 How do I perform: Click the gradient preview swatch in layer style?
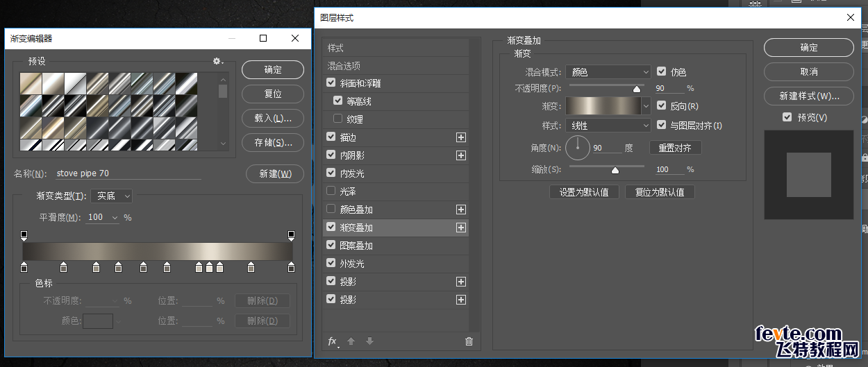tap(603, 106)
